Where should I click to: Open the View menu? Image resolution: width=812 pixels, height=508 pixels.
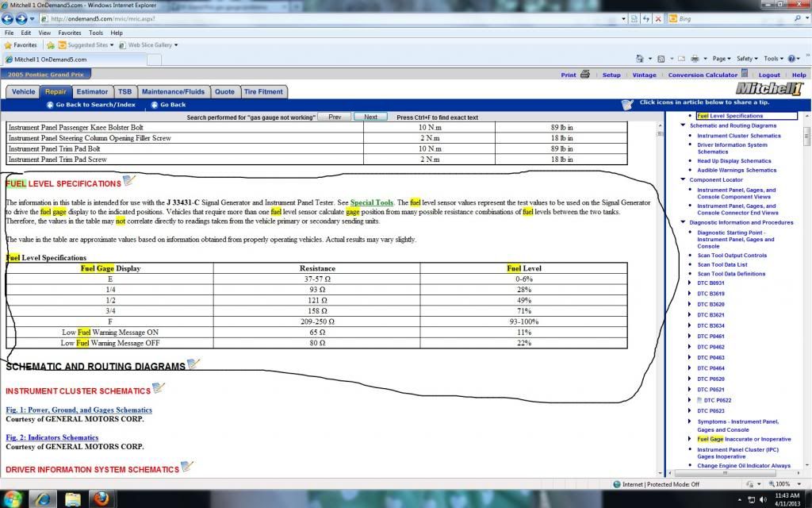pos(44,33)
